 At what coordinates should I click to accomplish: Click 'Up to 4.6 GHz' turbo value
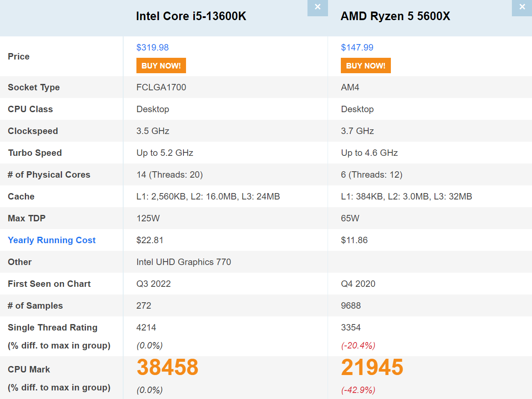[369, 153]
